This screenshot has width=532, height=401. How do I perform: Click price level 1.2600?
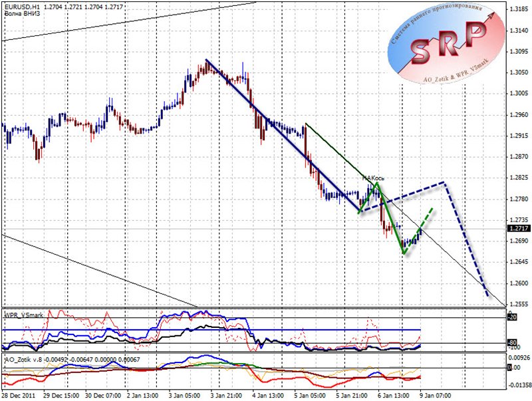point(519,283)
